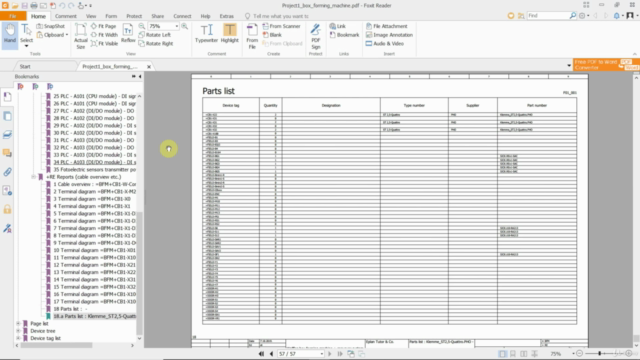Click the Tell me what you want field

coord(280,16)
